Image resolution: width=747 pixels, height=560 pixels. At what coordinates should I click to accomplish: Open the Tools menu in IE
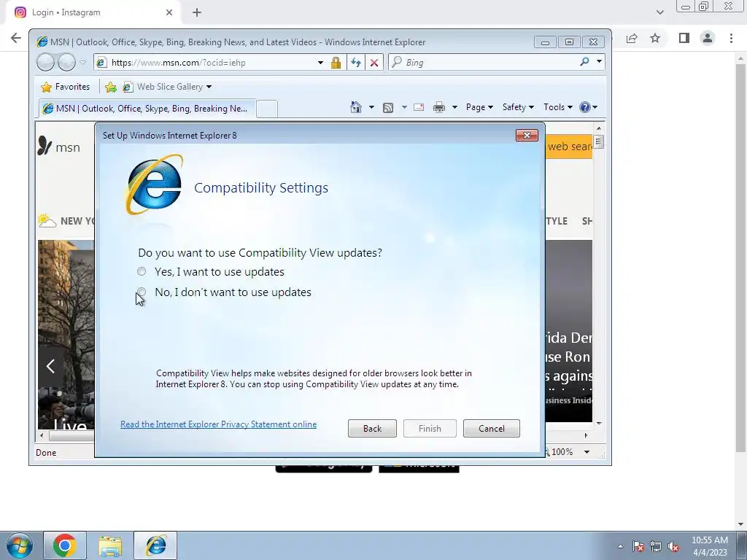tap(558, 107)
